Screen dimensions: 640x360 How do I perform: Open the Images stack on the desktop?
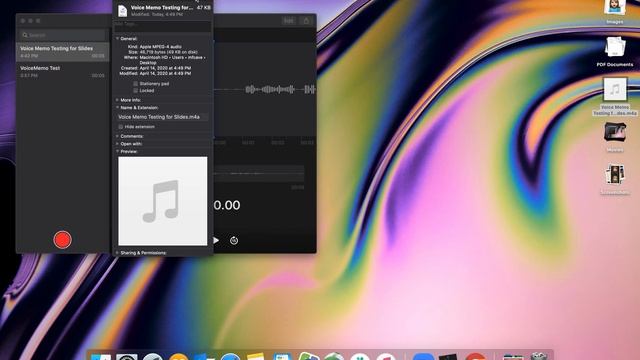pos(615,12)
